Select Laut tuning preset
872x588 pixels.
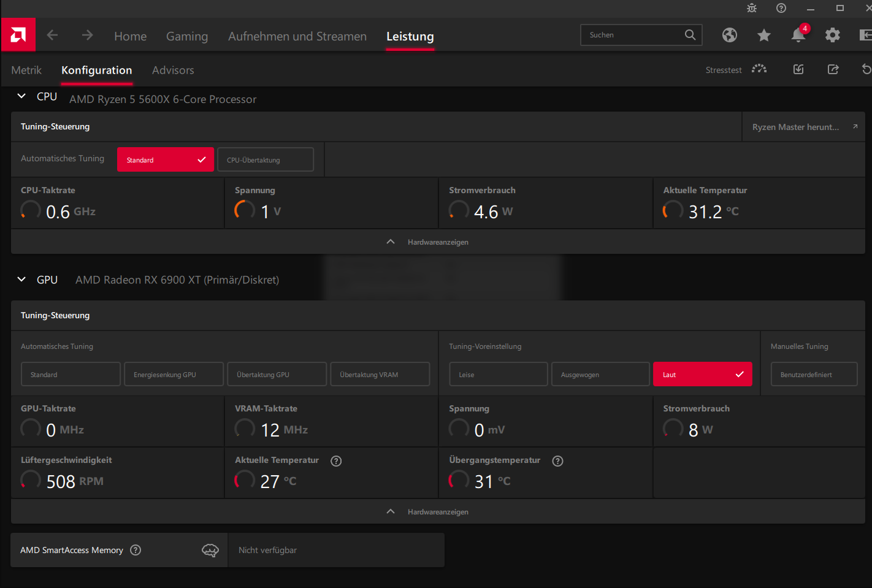[x=703, y=374]
